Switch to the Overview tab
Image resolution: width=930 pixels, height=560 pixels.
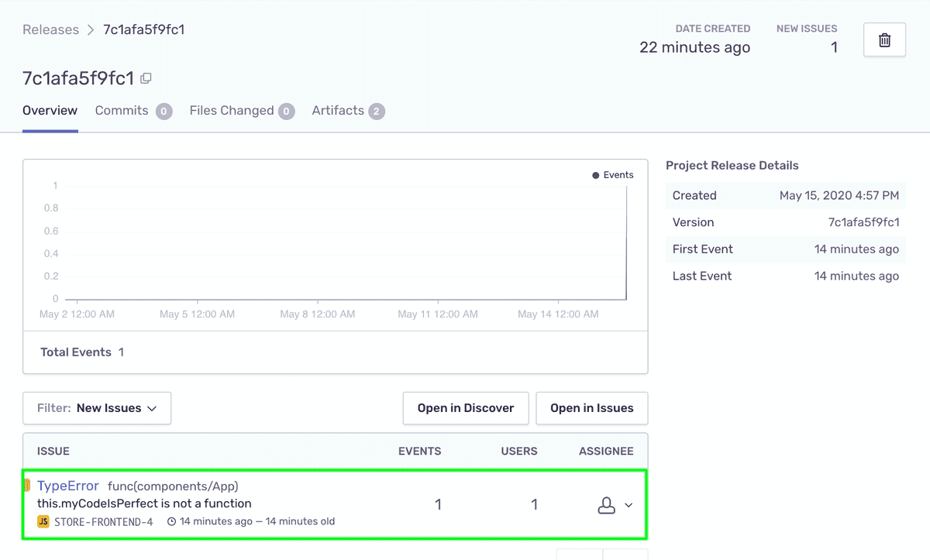coord(50,111)
